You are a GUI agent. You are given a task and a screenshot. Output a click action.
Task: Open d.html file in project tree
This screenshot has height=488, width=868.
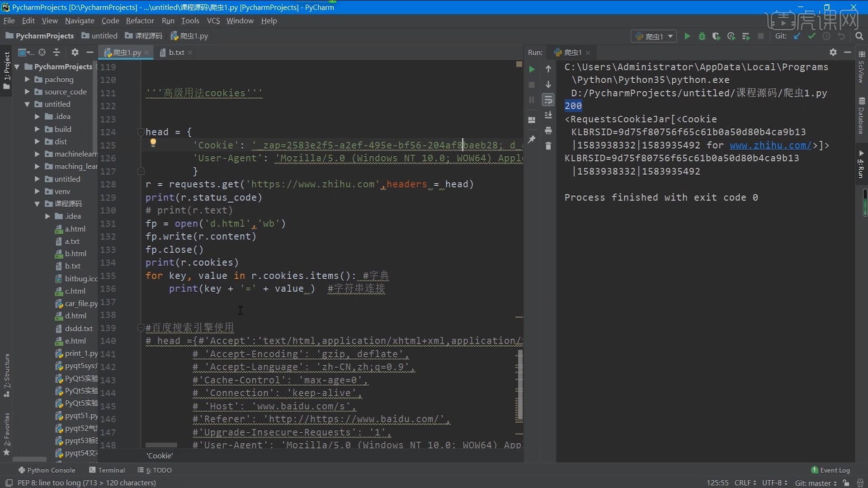pyautogui.click(x=75, y=316)
